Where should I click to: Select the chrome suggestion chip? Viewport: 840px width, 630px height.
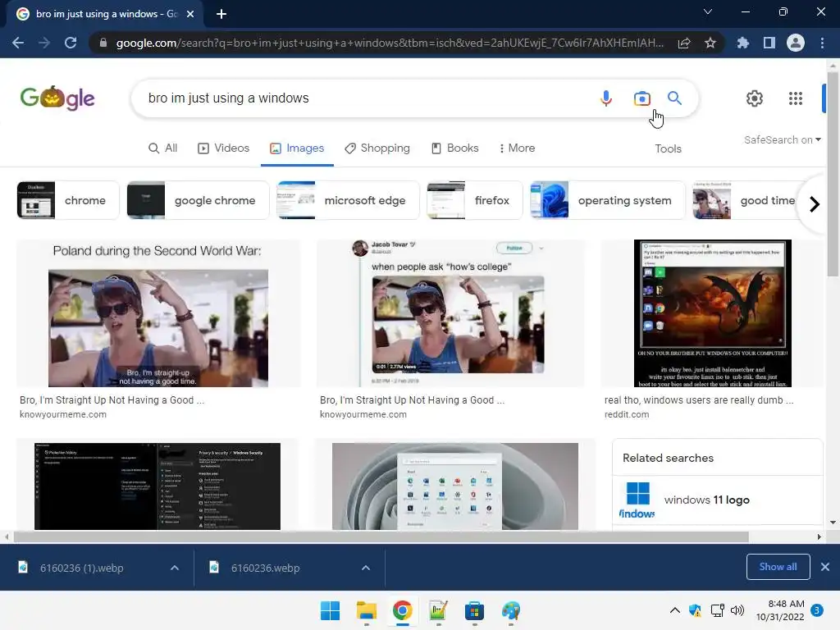67,200
